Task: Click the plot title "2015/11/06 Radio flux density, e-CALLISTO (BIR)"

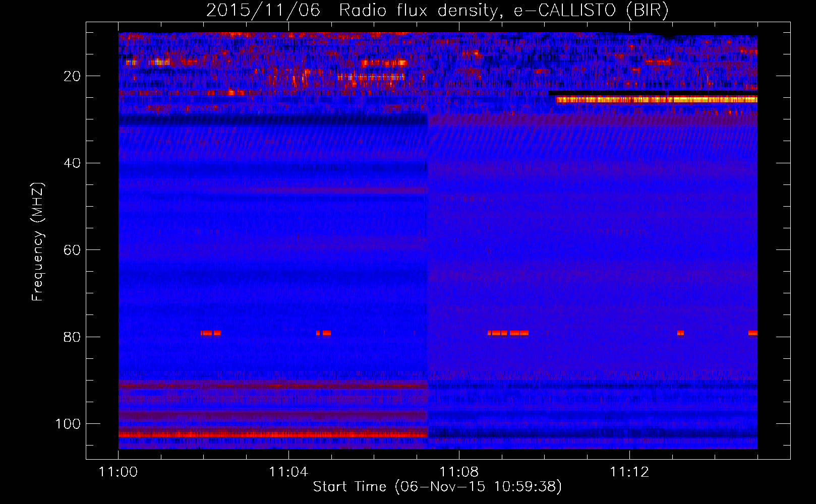Action: [437, 10]
